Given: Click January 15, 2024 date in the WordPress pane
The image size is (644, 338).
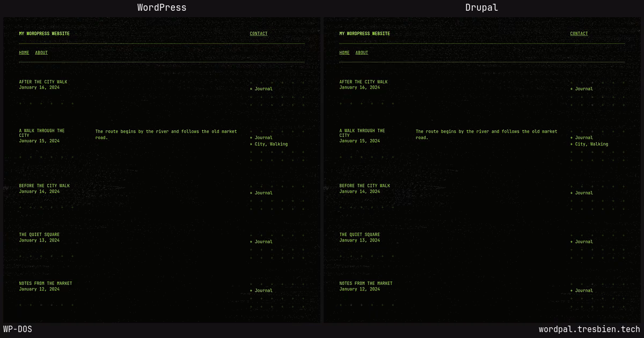Looking at the screenshot, I should tap(39, 141).
